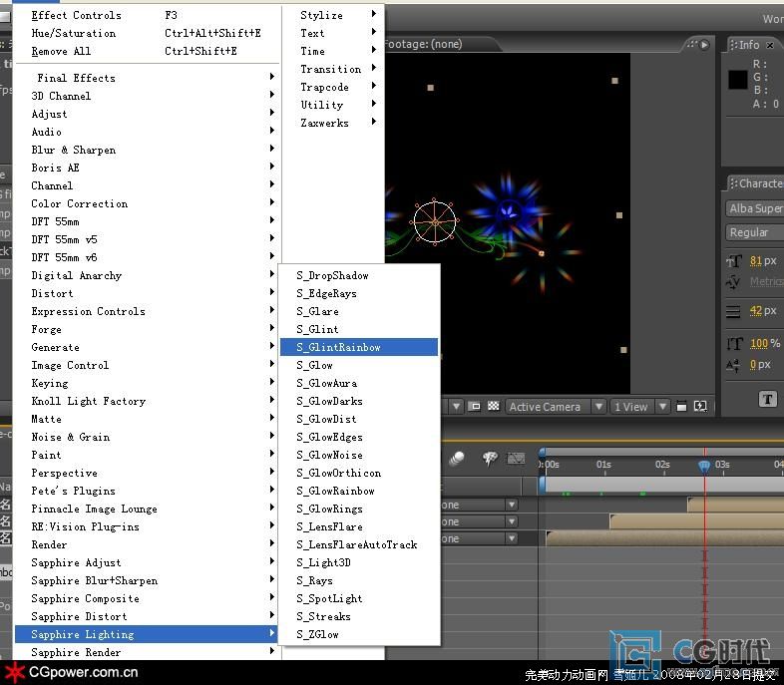This screenshot has height=685, width=784.
Task: Click the footage panel play options button
Action: 704,45
